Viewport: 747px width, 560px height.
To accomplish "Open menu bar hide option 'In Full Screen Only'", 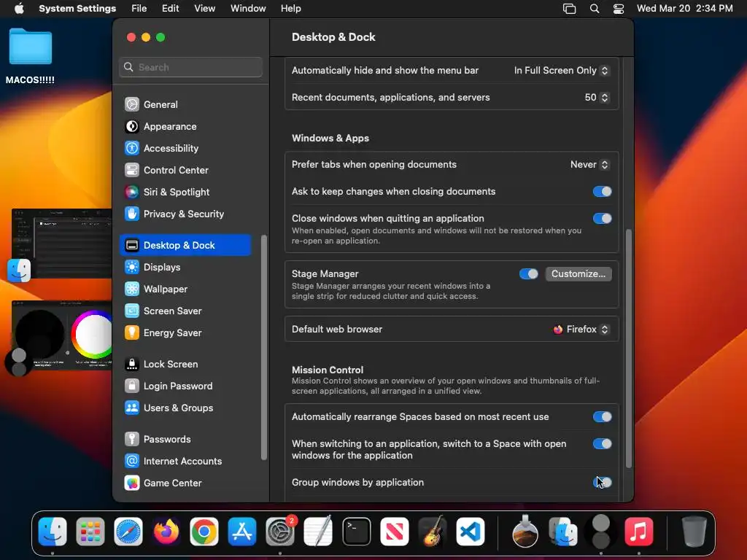I will coord(561,71).
